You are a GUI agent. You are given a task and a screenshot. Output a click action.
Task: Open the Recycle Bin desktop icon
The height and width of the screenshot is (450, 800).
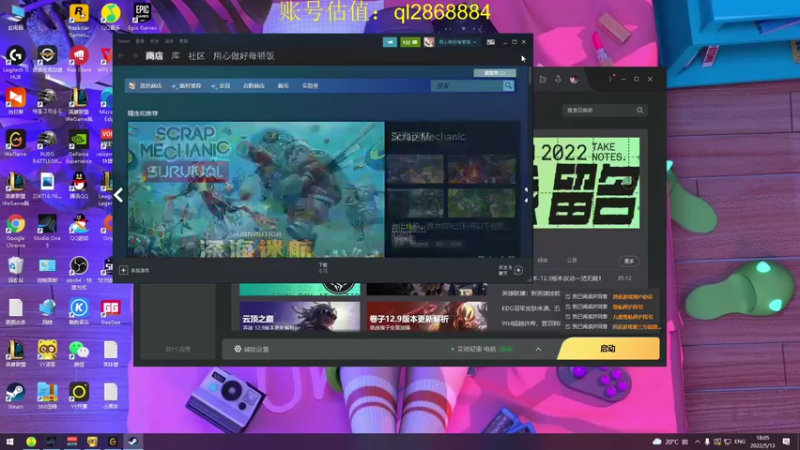click(x=15, y=269)
